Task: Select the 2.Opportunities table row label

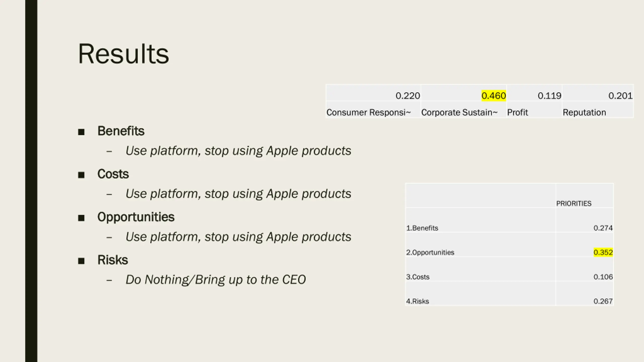Action: tap(430, 252)
